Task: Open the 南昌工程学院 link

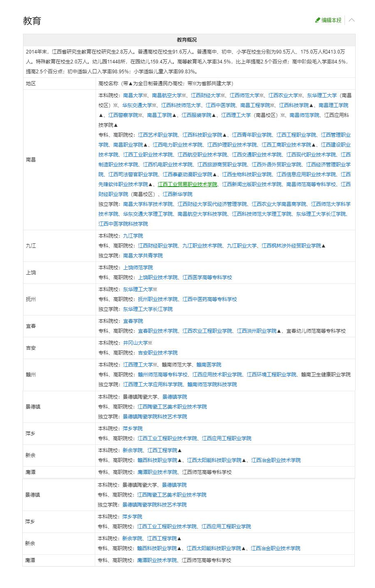Action: tap(255, 105)
